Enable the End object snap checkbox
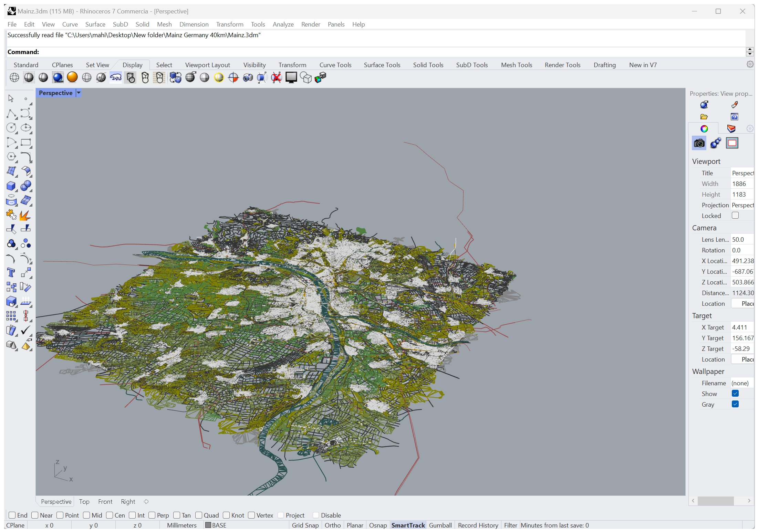This screenshot has width=758, height=532. pyautogui.click(x=12, y=515)
